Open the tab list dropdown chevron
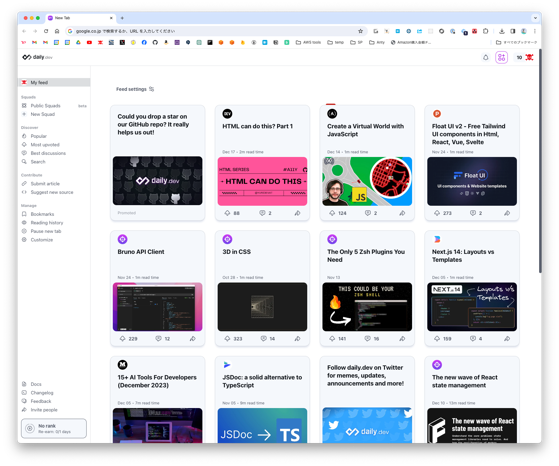The height and width of the screenshot is (466, 559). 535,18
